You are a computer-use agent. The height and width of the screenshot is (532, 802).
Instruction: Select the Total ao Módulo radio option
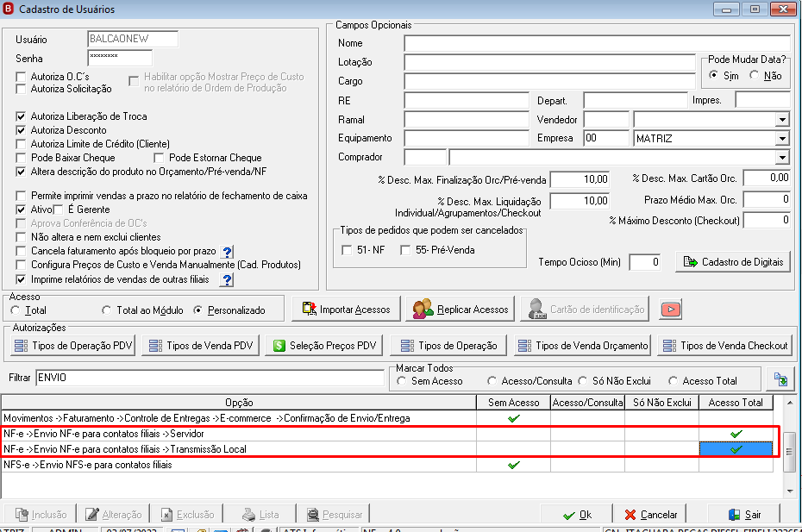(106, 310)
